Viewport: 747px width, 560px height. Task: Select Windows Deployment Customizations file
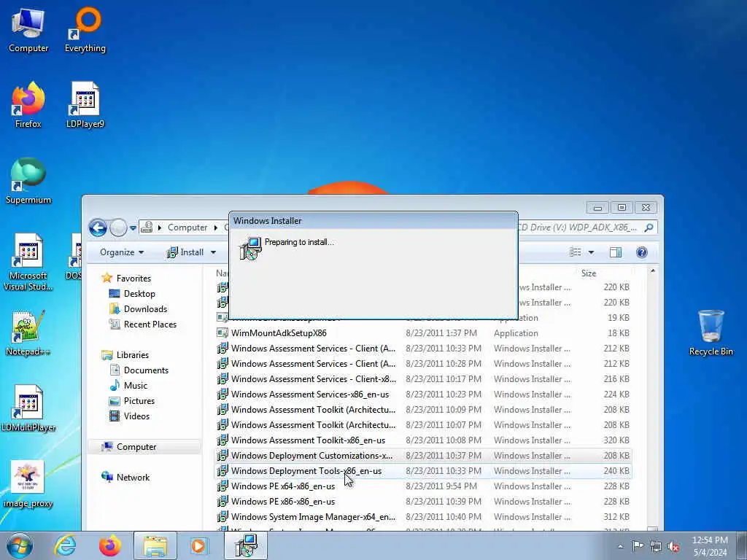pyautogui.click(x=311, y=455)
